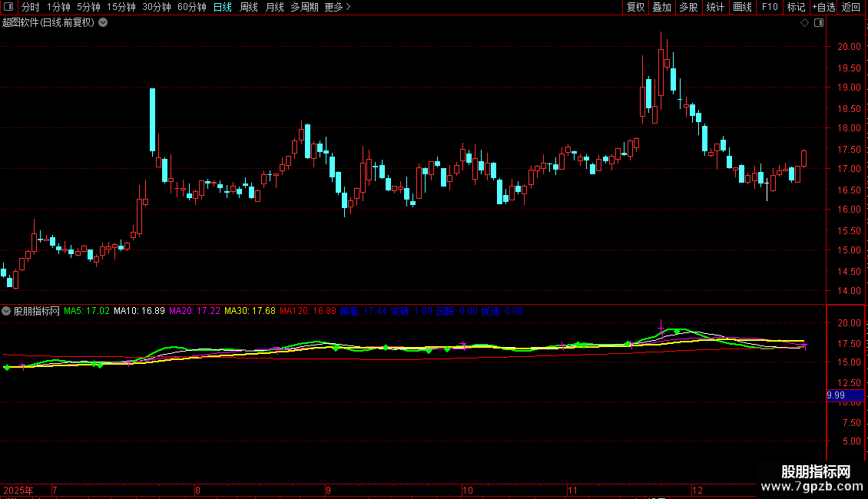The image size is (868, 499).
Task: Click the 20.00 price level in main chart
Action: (849, 47)
